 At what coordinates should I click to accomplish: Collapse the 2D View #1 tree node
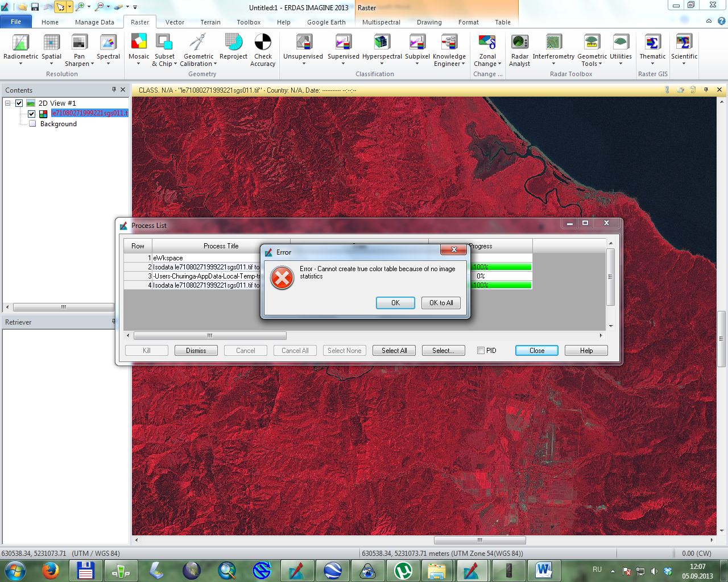(8, 103)
